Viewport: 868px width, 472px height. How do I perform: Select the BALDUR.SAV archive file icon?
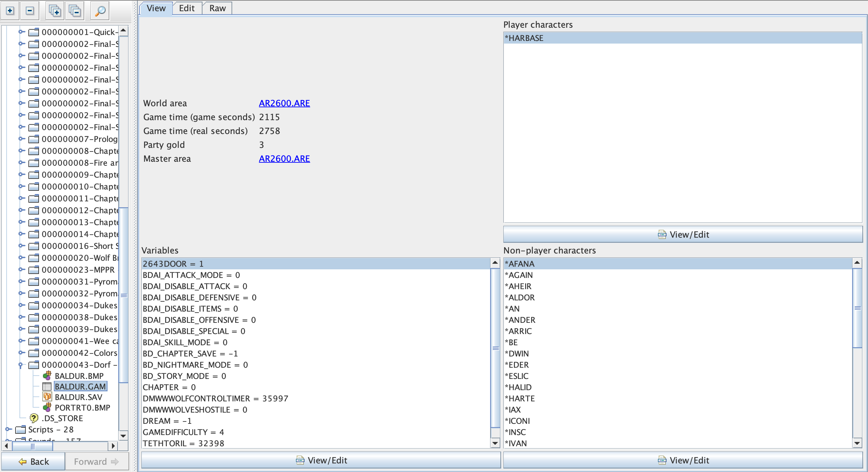(47, 397)
